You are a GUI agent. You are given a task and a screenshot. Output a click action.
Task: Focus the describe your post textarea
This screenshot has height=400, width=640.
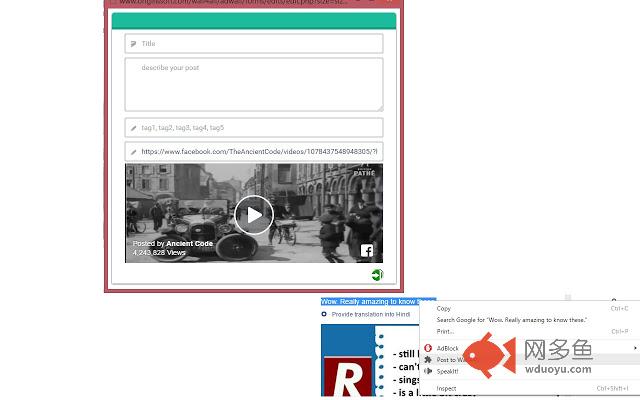[x=253, y=84]
